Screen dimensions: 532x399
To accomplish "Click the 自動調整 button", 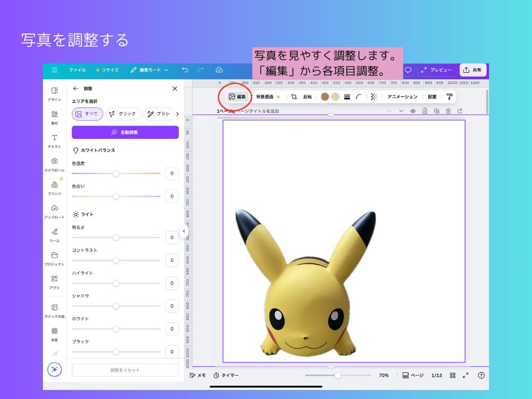I will click(x=125, y=132).
